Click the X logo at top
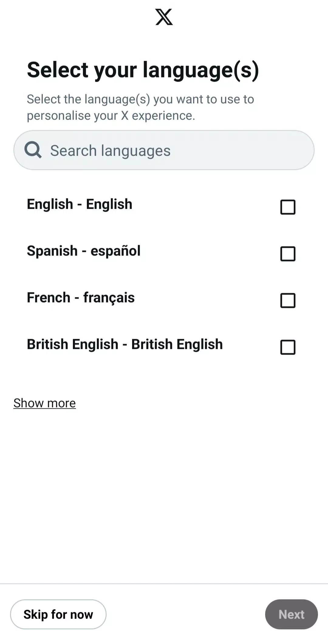 click(164, 17)
